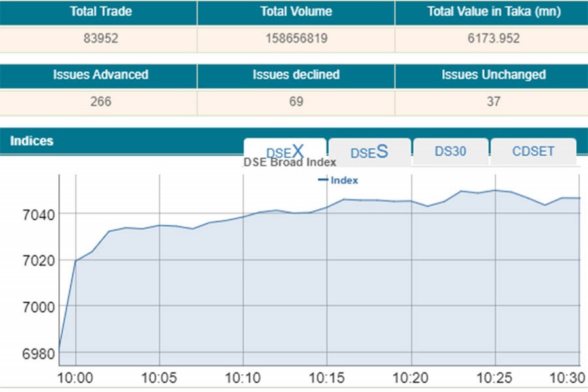
Task: Switch to the DSEX index tab
Action: (285, 151)
